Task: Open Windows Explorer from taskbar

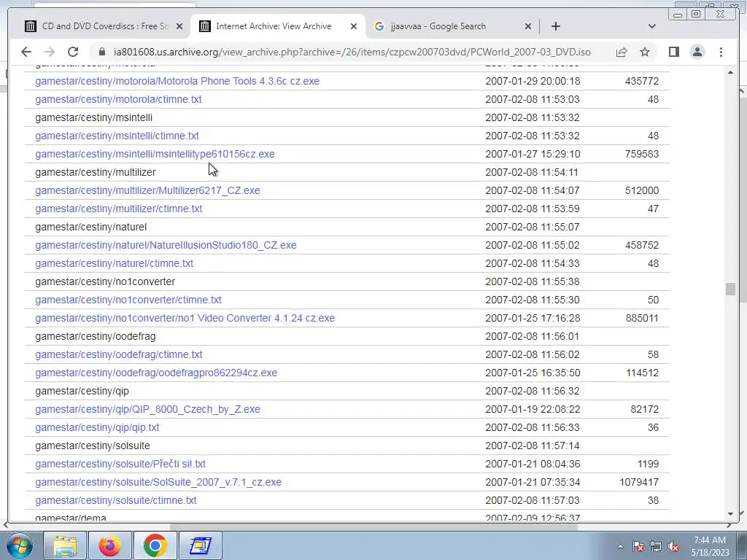Action: click(65, 545)
